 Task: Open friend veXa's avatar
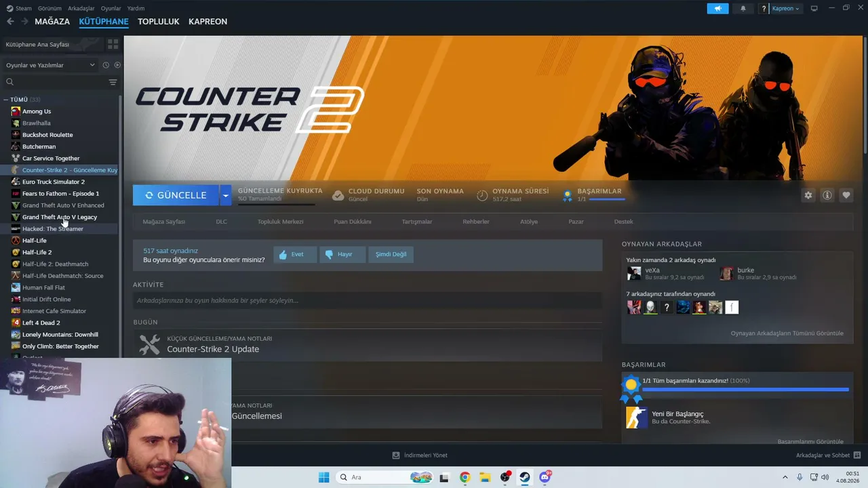[634, 273]
